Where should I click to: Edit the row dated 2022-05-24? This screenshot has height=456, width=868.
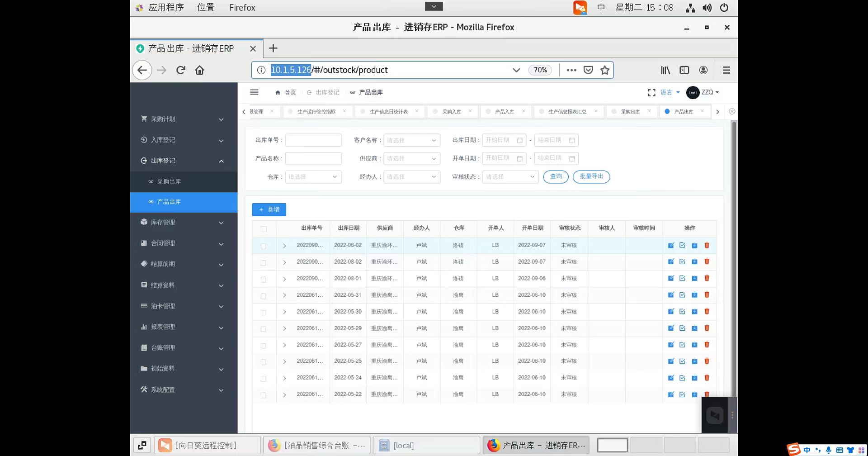(671, 378)
